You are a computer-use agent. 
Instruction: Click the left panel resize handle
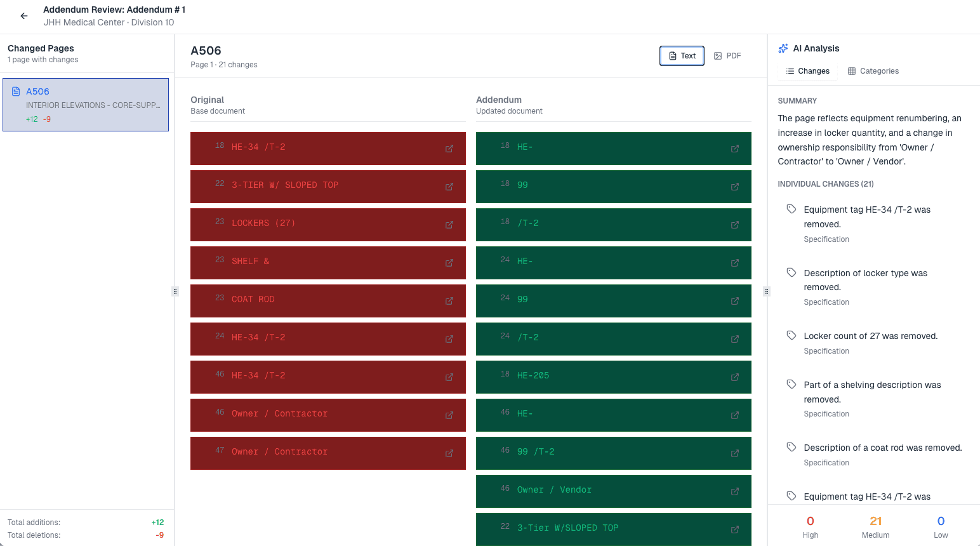(175, 291)
